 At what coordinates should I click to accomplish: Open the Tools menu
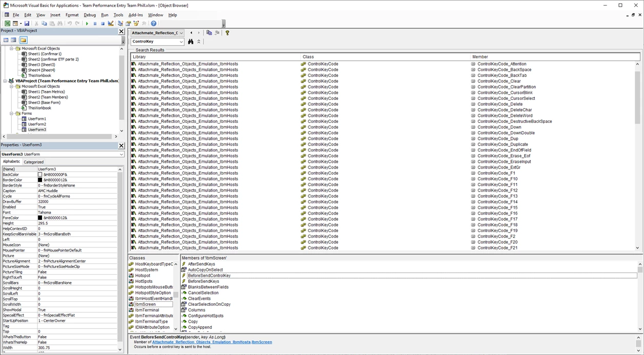[118, 15]
